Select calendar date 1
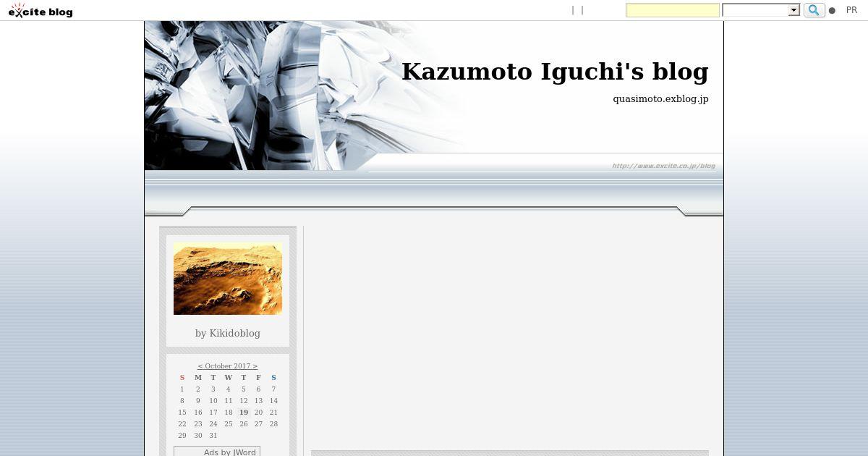The image size is (868, 456). coord(182,389)
